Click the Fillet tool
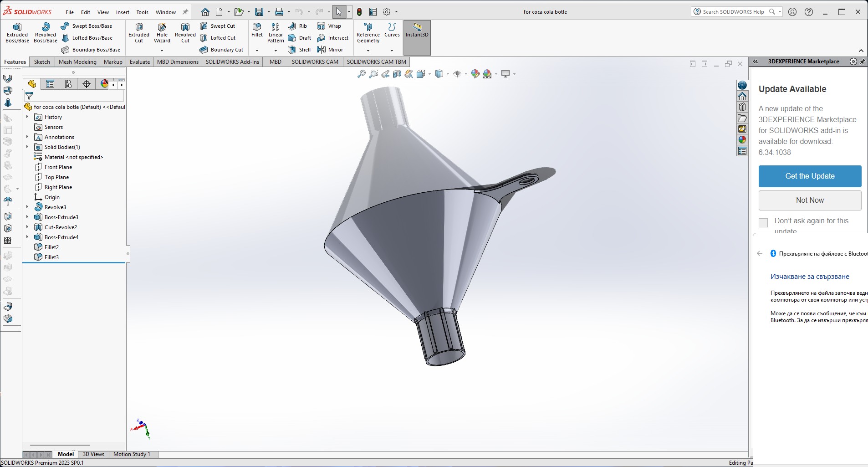Screen dimensions: 868x467 (x=257, y=30)
